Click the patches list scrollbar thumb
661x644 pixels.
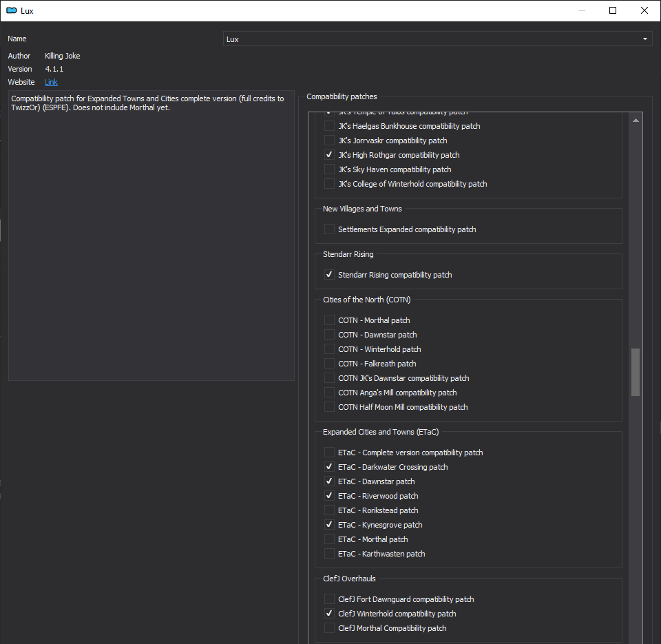click(636, 372)
